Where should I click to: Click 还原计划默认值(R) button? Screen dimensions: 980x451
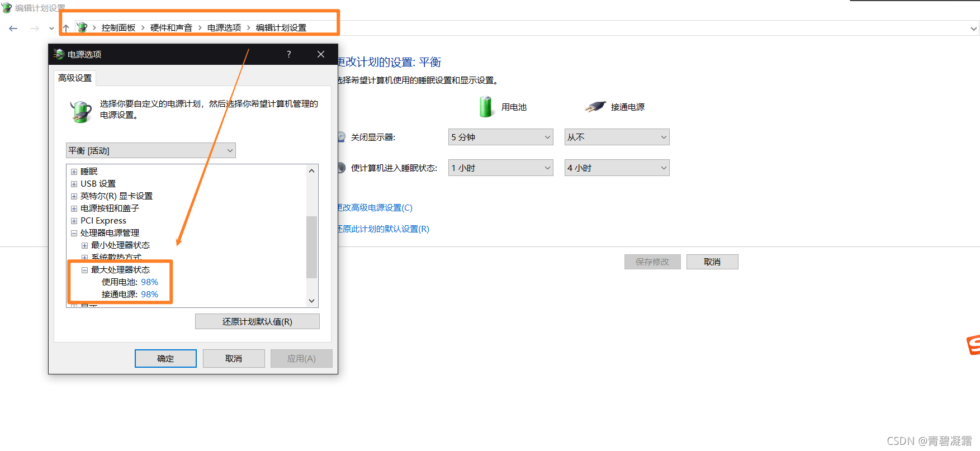257,321
